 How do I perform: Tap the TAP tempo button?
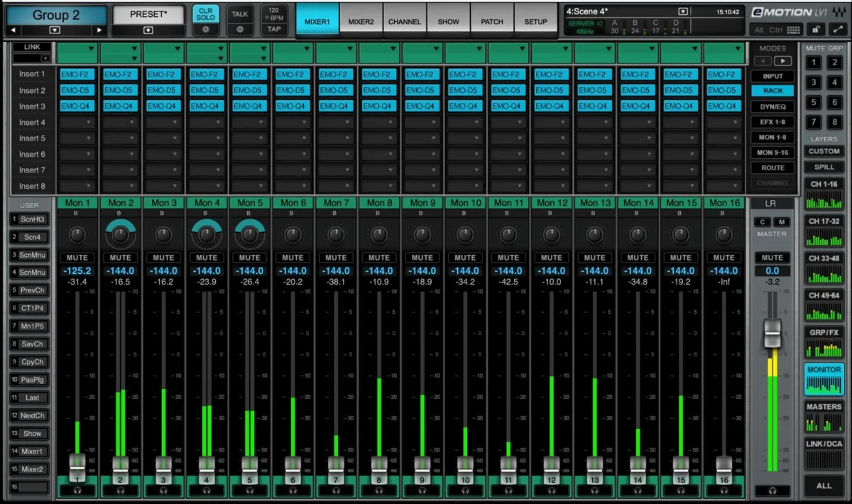274,30
